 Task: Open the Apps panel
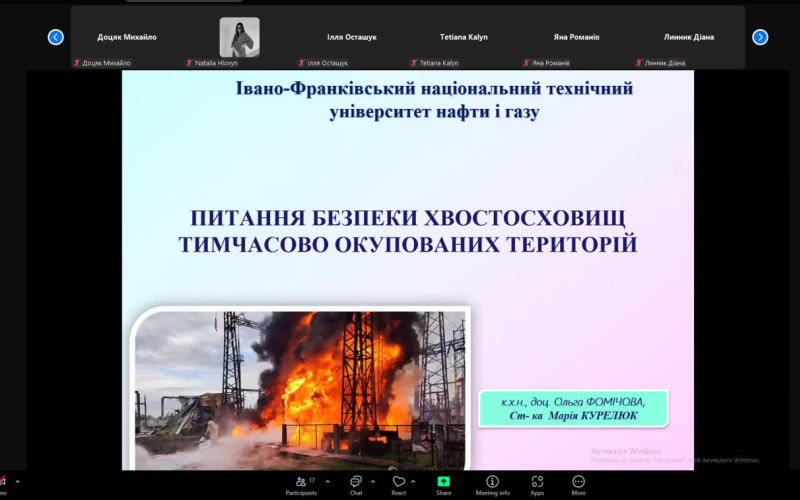(537, 486)
